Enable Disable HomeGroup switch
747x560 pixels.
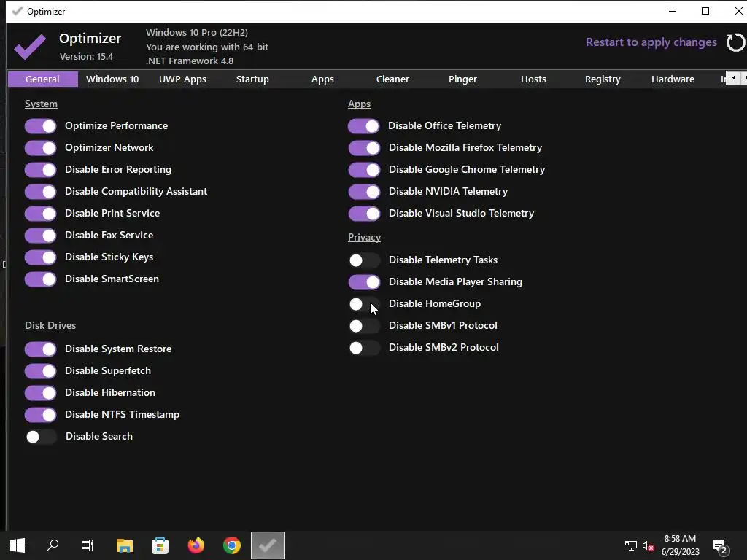364,304
